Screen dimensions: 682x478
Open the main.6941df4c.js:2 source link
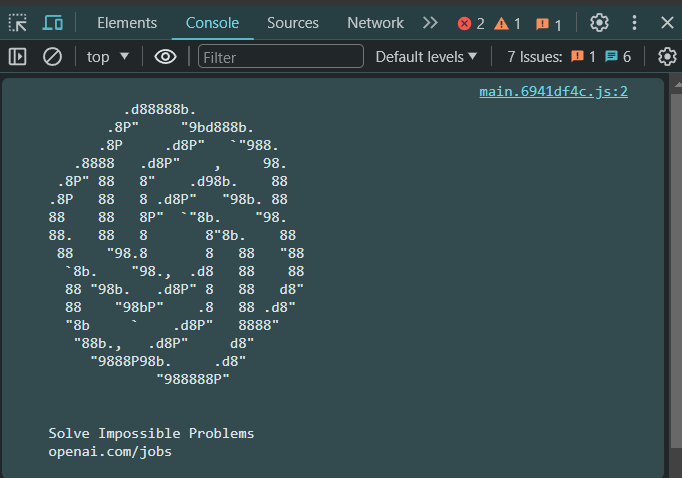553,91
